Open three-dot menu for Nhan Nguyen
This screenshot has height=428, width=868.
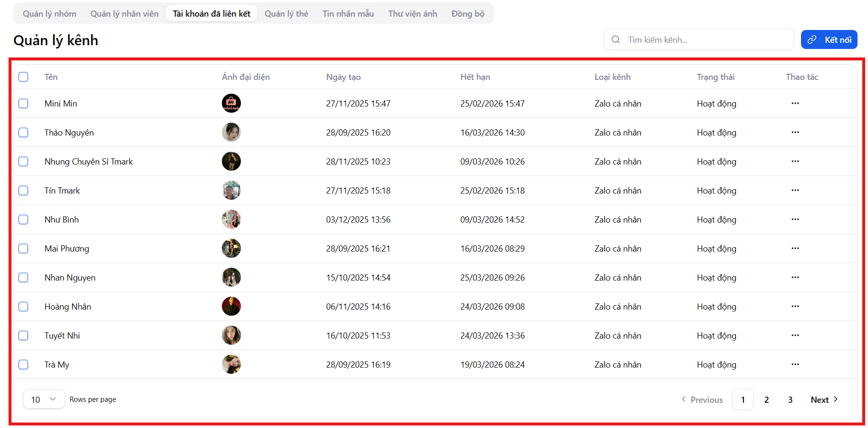[795, 277]
